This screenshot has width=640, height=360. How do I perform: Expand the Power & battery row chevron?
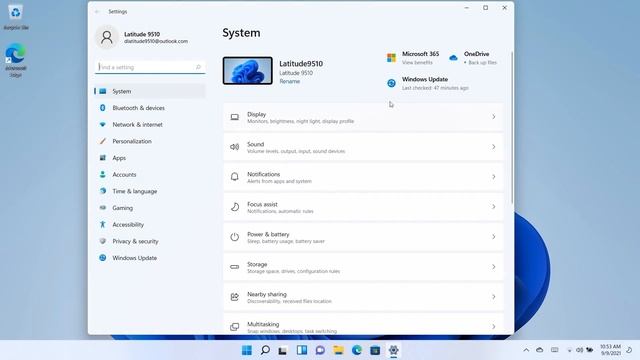tap(493, 237)
